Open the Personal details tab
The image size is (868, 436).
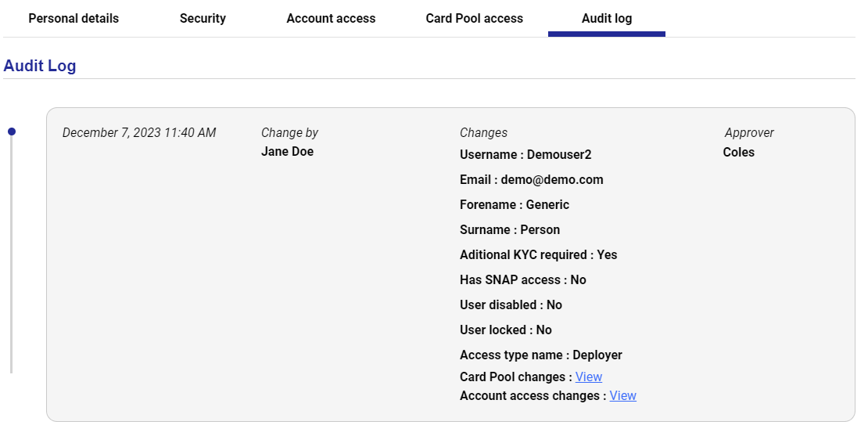point(74,18)
